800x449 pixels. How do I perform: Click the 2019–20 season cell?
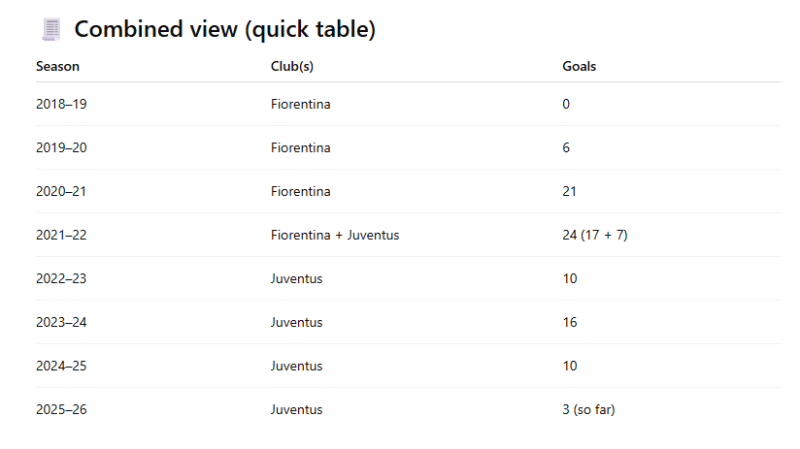click(x=61, y=147)
